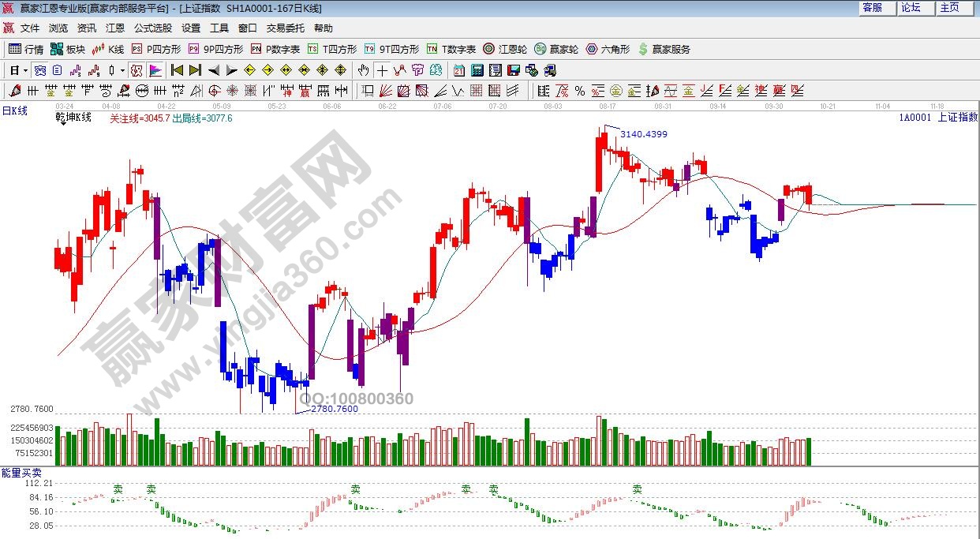Click the save floppy disk icon
980x539 pixels.
click(514, 70)
